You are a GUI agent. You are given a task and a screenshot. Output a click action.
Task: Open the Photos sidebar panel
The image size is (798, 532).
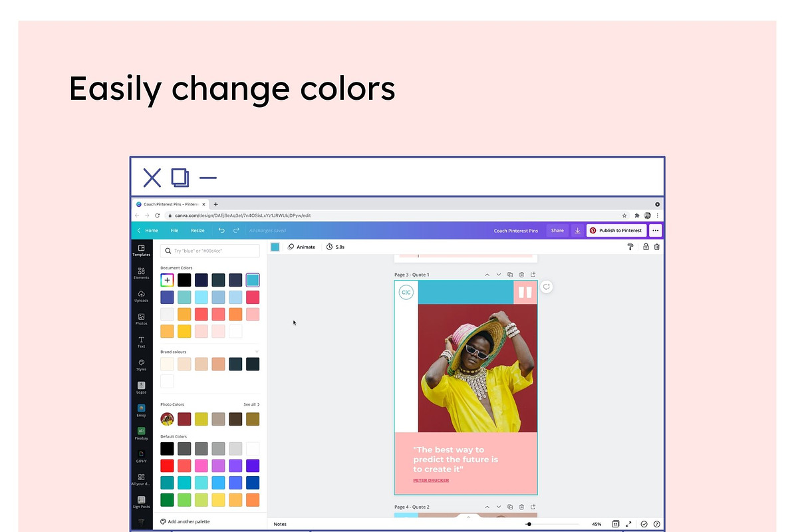[x=141, y=319]
